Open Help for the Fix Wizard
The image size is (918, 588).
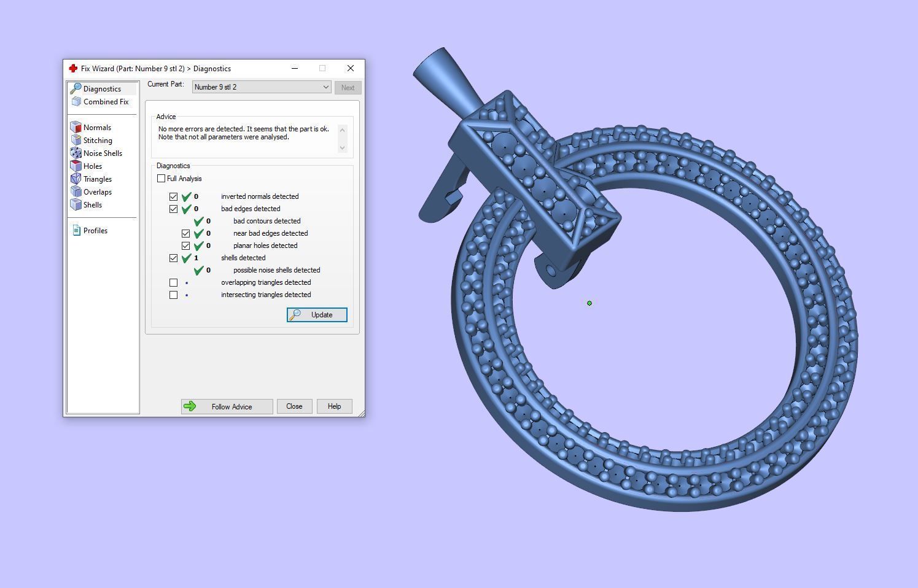(334, 406)
